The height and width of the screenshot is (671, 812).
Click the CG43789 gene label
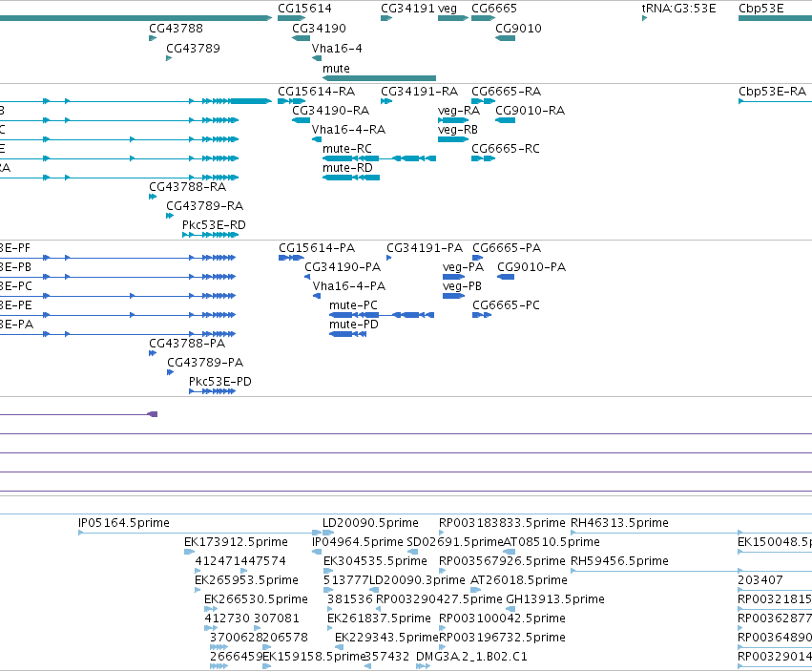tap(193, 49)
